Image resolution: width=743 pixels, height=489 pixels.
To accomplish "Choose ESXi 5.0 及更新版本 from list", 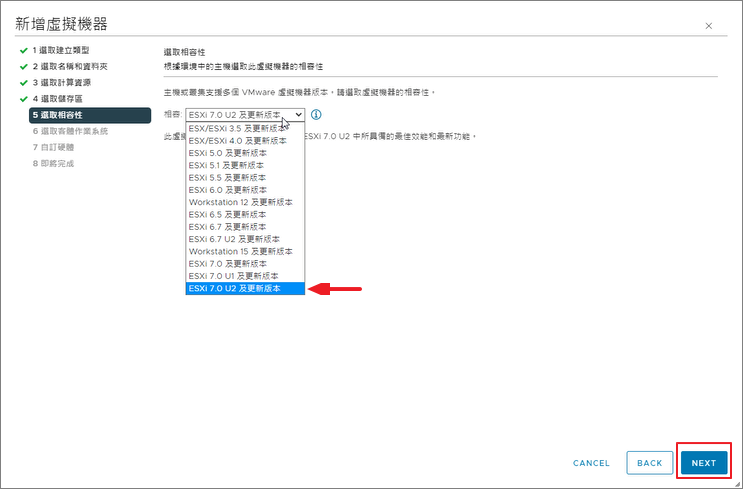I will 245,153.
